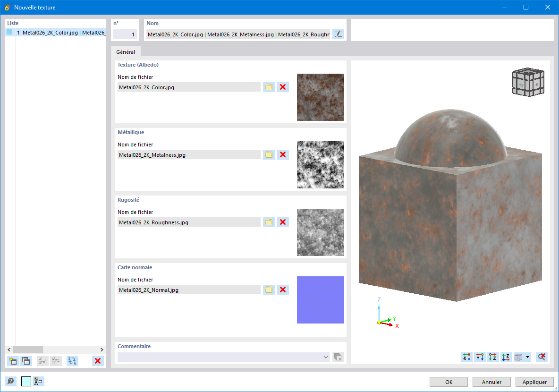This screenshot has height=392, width=559.
Task: Delete the selected list entry
Action: pyautogui.click(x=98, y=361)
